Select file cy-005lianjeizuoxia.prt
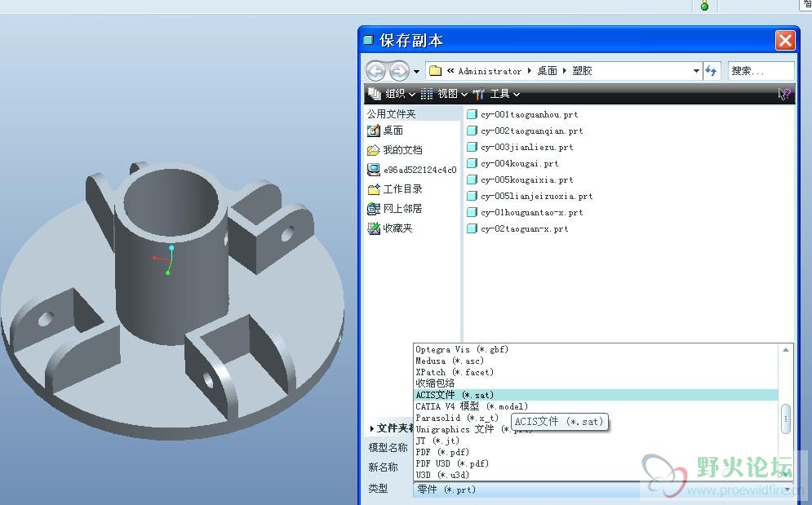812x505 pixels. (x=530, y=197)
